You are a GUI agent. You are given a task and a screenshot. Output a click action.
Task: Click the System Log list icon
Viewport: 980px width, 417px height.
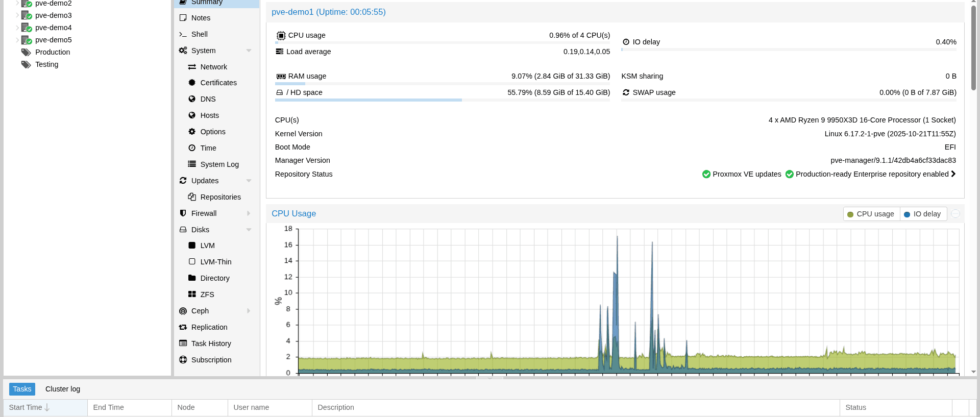click(x=192, y=164)
